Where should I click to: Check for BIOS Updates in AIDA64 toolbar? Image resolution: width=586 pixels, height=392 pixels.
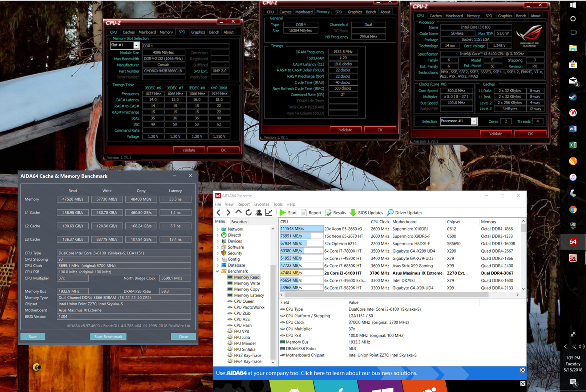pyautogui.click(x=366, y=213)
